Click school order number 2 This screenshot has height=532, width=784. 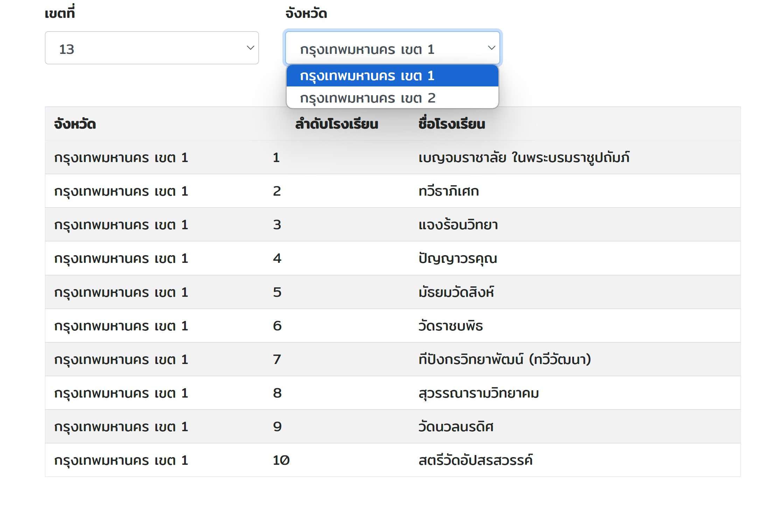[x=277, y=191]
